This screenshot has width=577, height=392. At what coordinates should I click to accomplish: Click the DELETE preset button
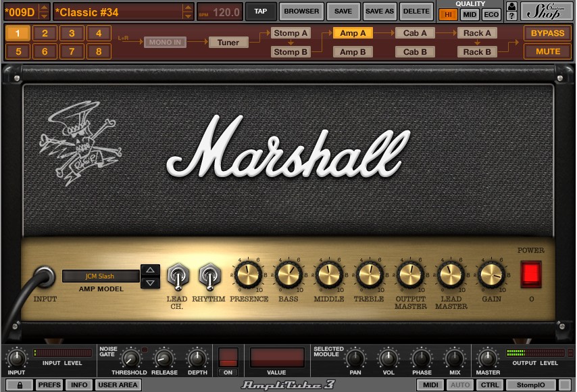416,11
